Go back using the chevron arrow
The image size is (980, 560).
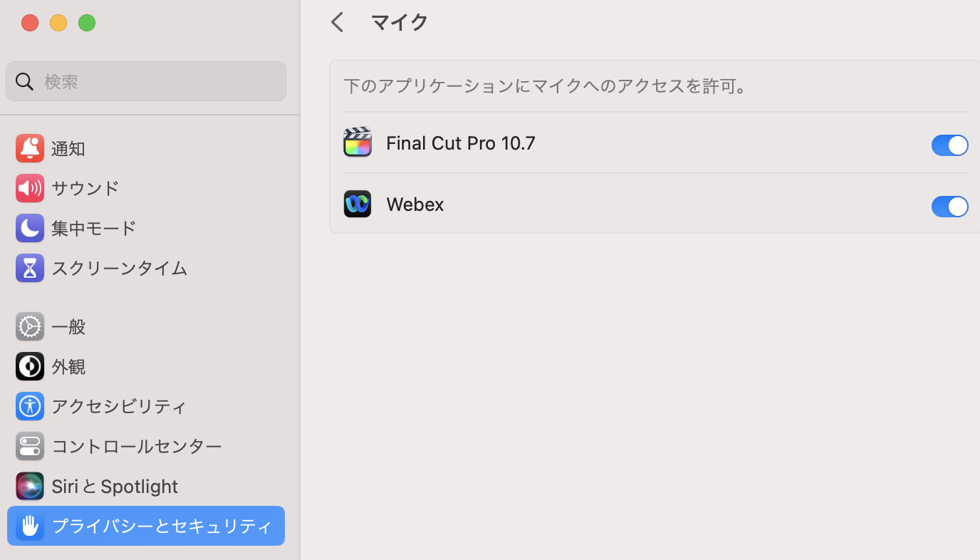(x=338, y=22)
